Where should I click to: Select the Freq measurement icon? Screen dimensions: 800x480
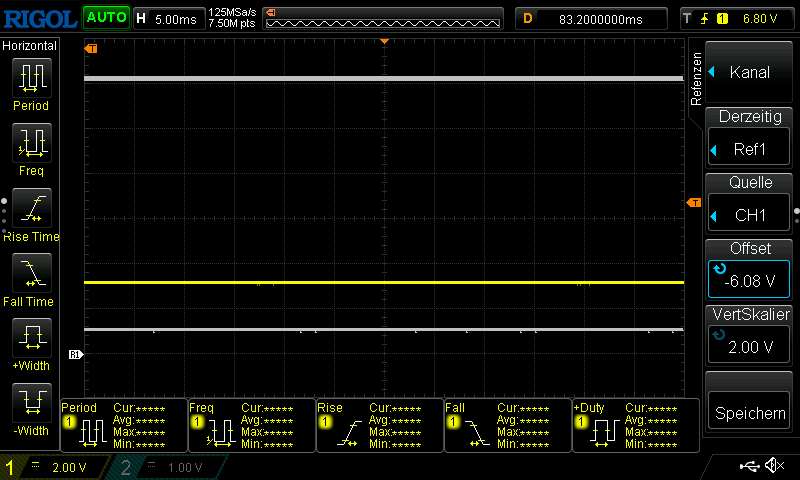tap(30, 146)
